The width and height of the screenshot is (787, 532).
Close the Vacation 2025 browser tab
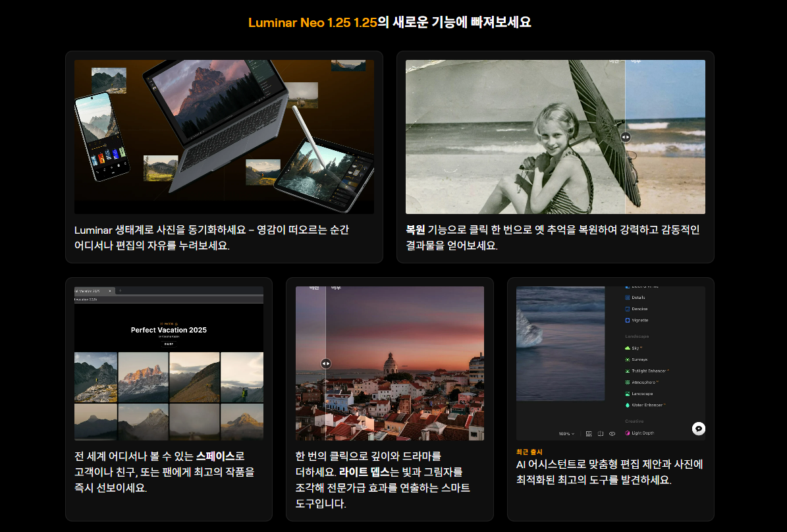(x=110, y=291)
